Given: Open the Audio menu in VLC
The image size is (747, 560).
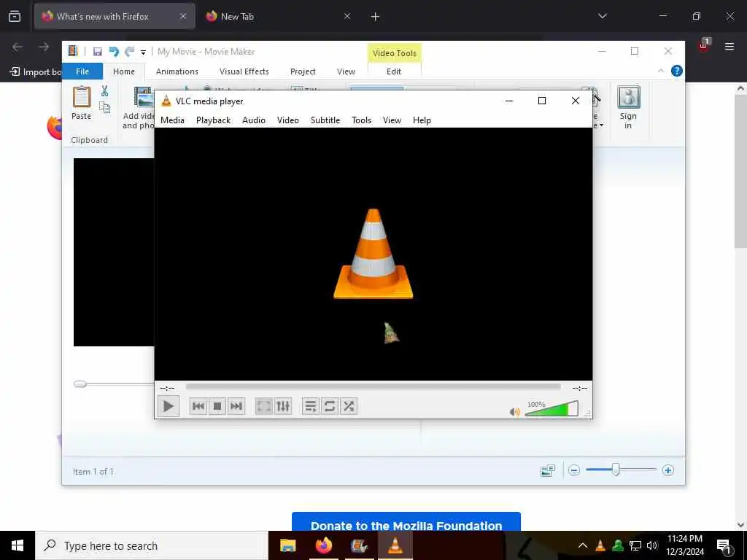Looking at the screenshot, I should tap(253, 120).
